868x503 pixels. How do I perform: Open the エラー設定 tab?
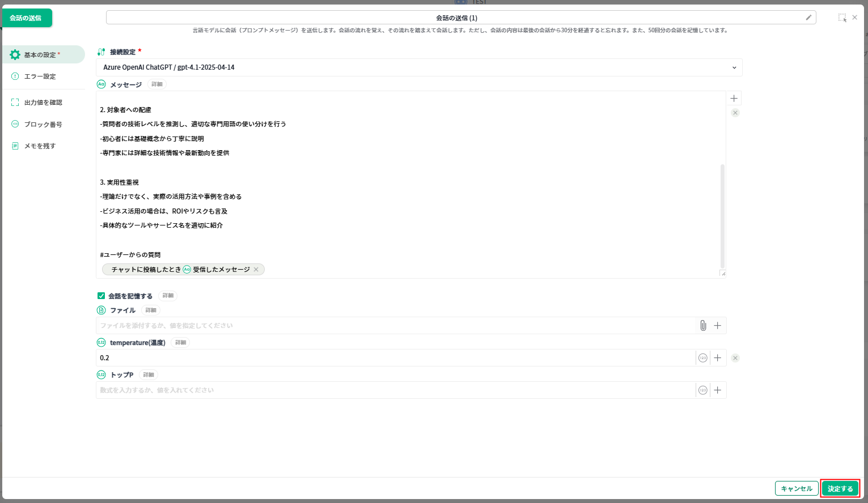point(40,76)
